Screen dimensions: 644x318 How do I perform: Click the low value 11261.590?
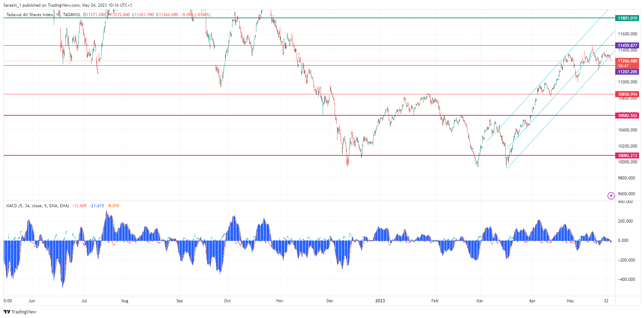[x=144, y=15]
